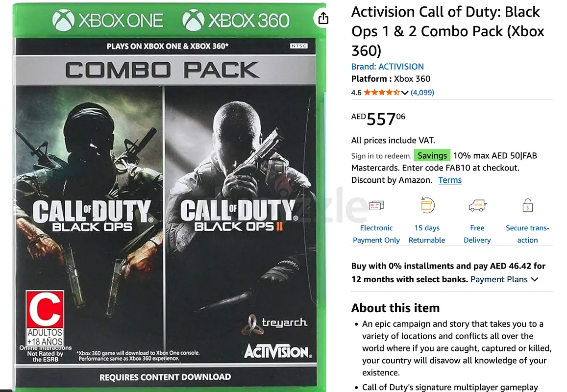Click the 15 days Returnable box icon
567x392 pixels.
click(427, 205)
